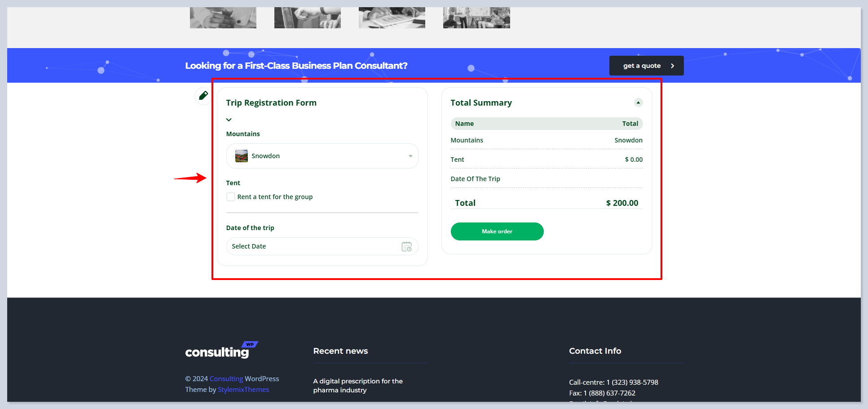Toggle the chevron below Trip Registration Form
Screen dimensions: 868x409
[x=229, y=120]
